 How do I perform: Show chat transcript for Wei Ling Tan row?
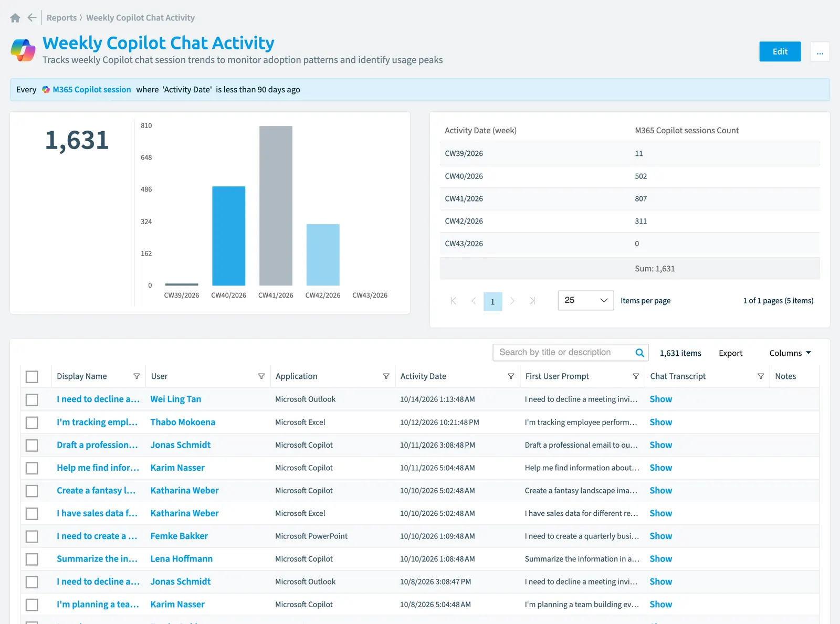660,399
